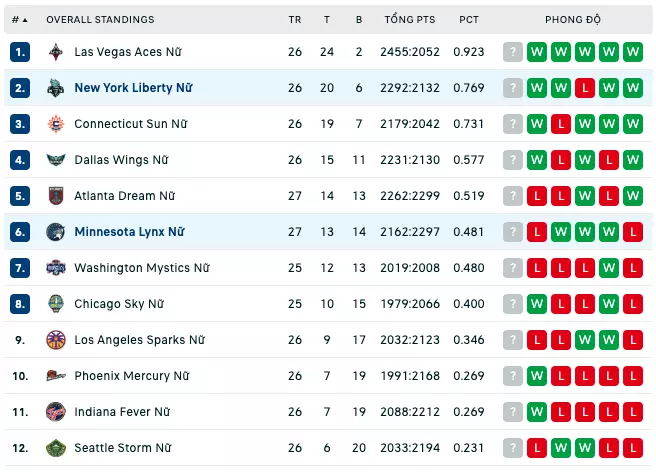
Task: Click the 2455:2052 points total
Action: (x=410, y=52)
